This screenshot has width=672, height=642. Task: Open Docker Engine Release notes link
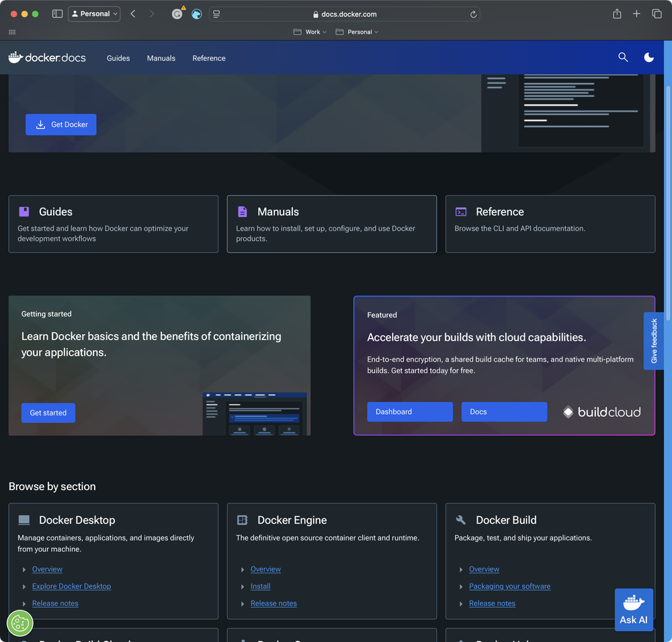(x=274, y=604)
